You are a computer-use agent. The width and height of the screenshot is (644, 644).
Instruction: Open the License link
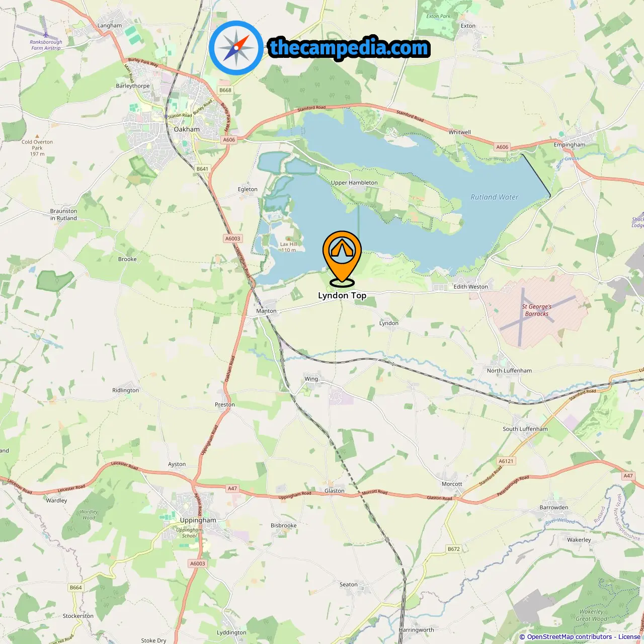(629, 637)
